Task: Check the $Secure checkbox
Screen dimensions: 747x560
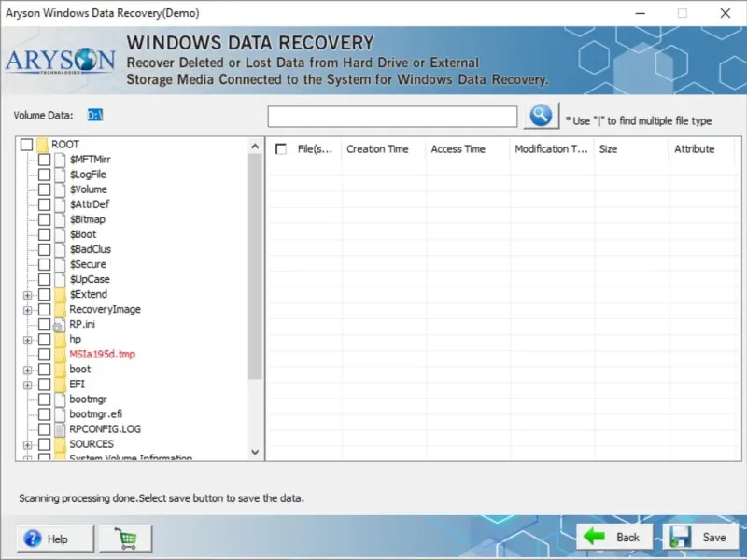Action: point(44,264)
